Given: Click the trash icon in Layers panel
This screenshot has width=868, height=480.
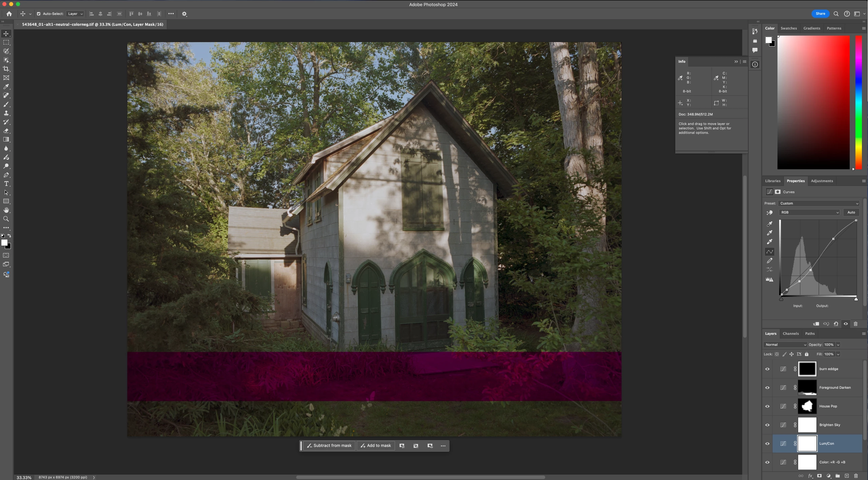Looking at the screenshot, I should tap(856, 476).
